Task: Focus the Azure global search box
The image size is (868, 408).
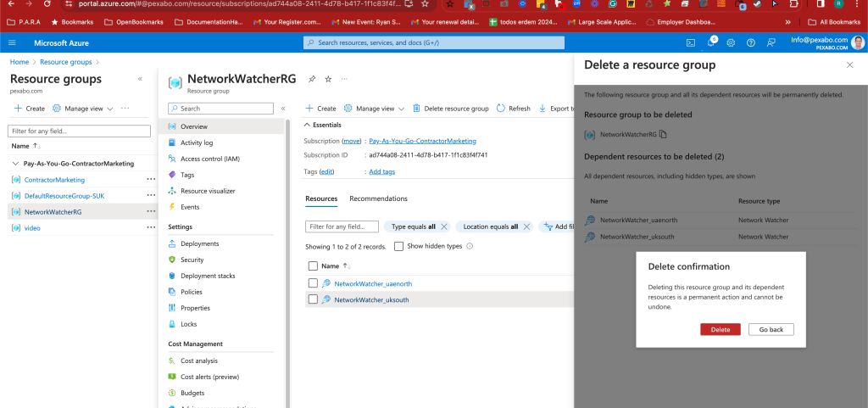Action: [x=434, y=42]
